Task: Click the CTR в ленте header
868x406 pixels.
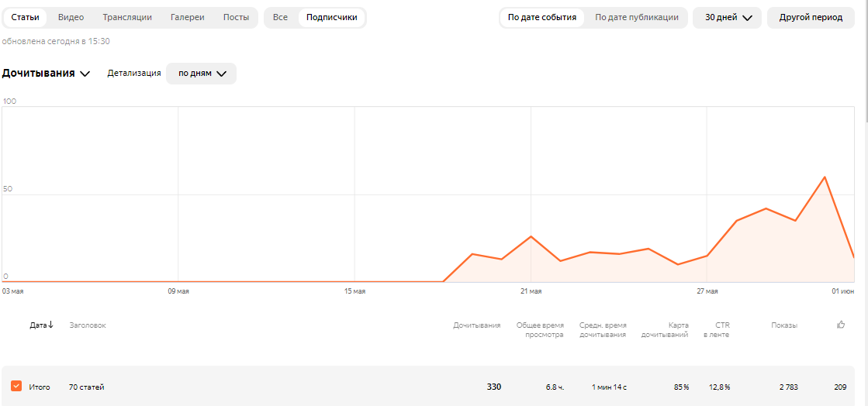Action: click(716, 329)
